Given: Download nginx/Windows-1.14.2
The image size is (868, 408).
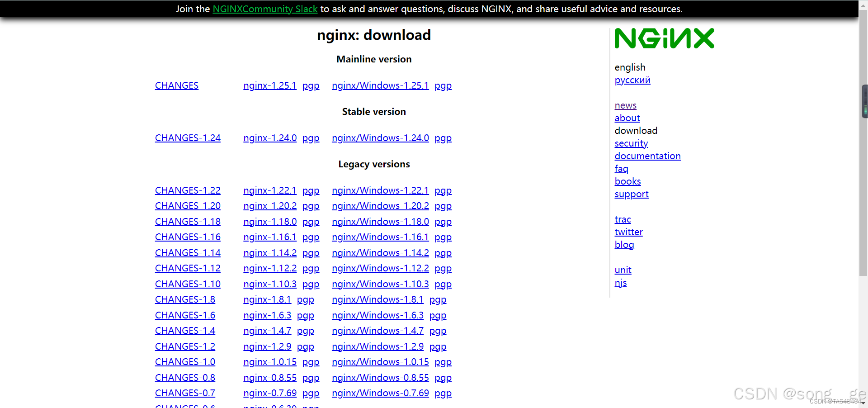Looking at the screenshot, I should tap(380, 253).
